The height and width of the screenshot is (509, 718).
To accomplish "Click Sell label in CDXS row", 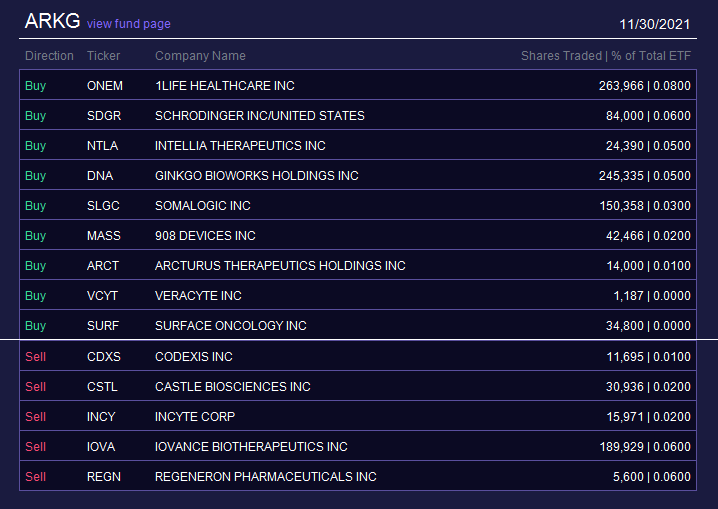I will click(35, 357).
